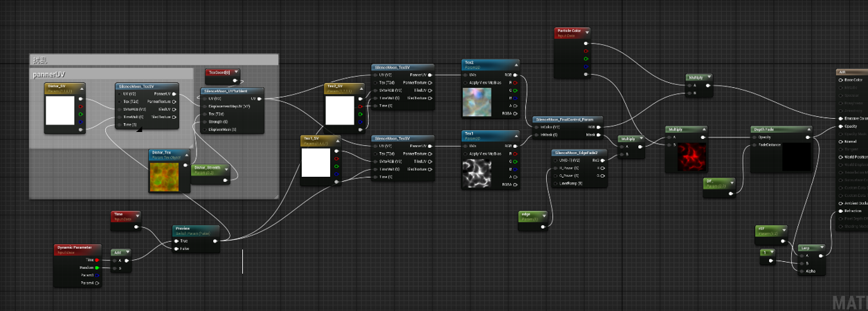
Task: Click the Distor_SV white color swatch
Action: pos(60,111)
